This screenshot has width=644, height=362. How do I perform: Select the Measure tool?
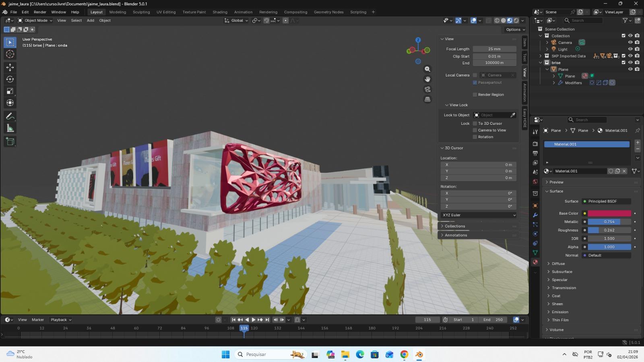click(x=10, y=128)
